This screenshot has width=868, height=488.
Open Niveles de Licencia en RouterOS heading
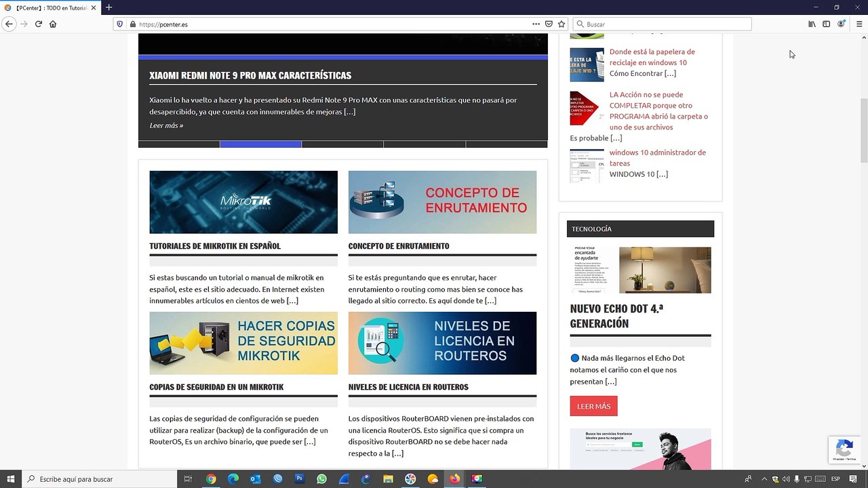click(408, 387)
